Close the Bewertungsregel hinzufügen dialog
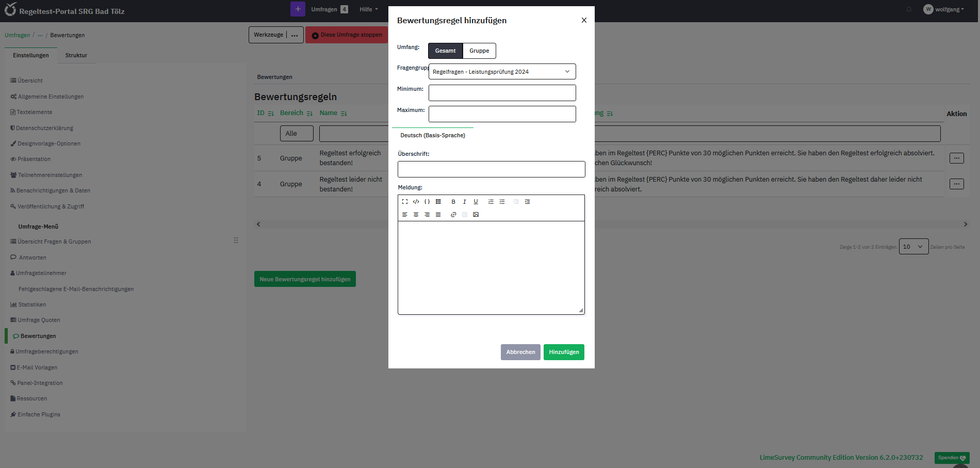This screenshot has height=468, width=980. tap(584, 20)
